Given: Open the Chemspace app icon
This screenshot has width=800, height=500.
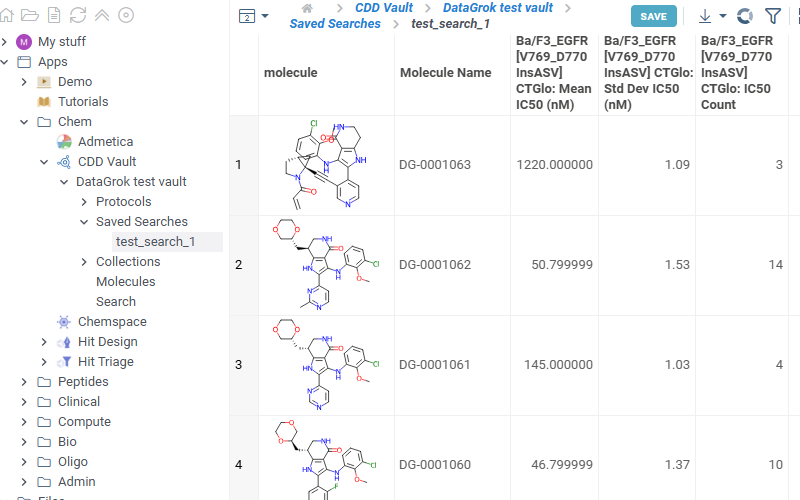Looking at the screenshot, I should (64, 322).
